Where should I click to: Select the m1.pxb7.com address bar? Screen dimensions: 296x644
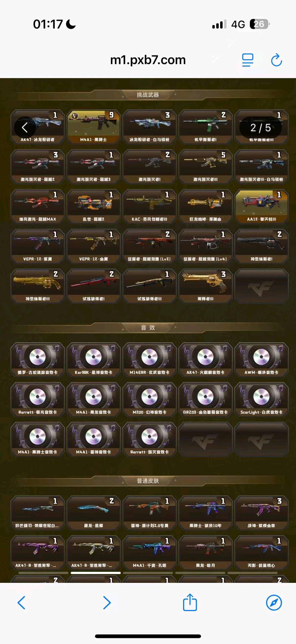[x=148, y=60]
